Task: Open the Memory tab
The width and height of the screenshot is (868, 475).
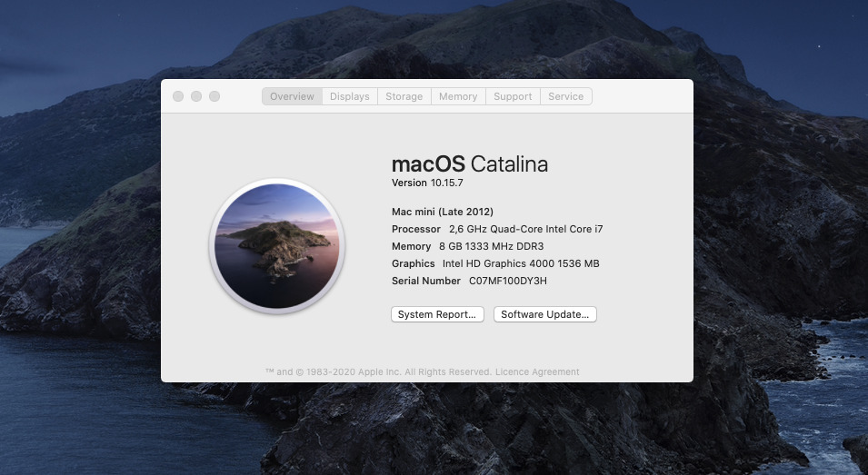Action: [458, 96]
